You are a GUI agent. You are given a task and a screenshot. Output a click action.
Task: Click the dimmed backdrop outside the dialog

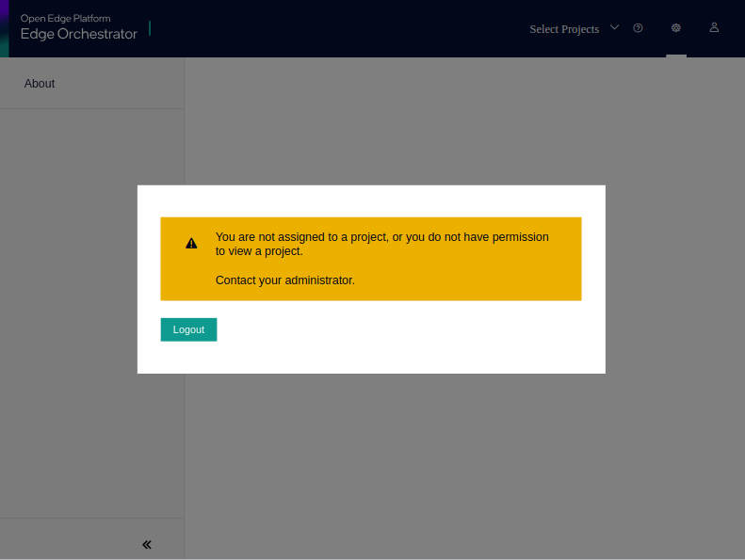coord(471,452)
